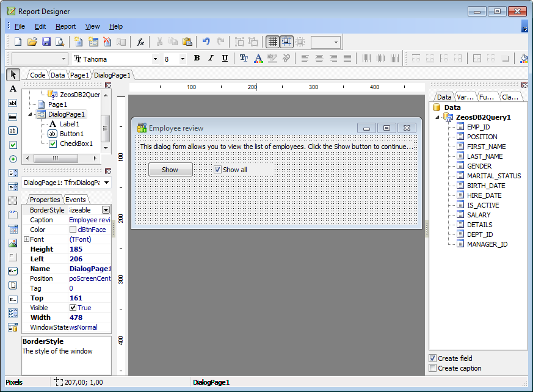Select RadioButton control tool in palette
This screenshot has width=533, height=392.
coord(13,159)
